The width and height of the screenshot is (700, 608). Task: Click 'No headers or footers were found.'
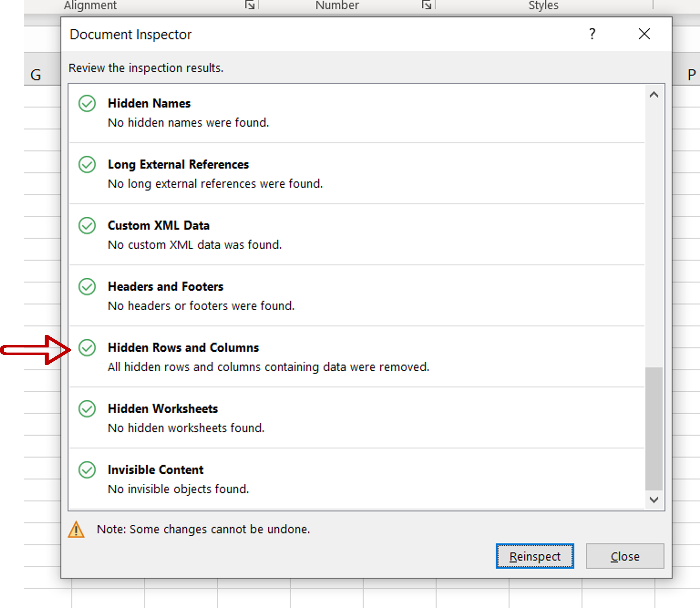[201, 306]
